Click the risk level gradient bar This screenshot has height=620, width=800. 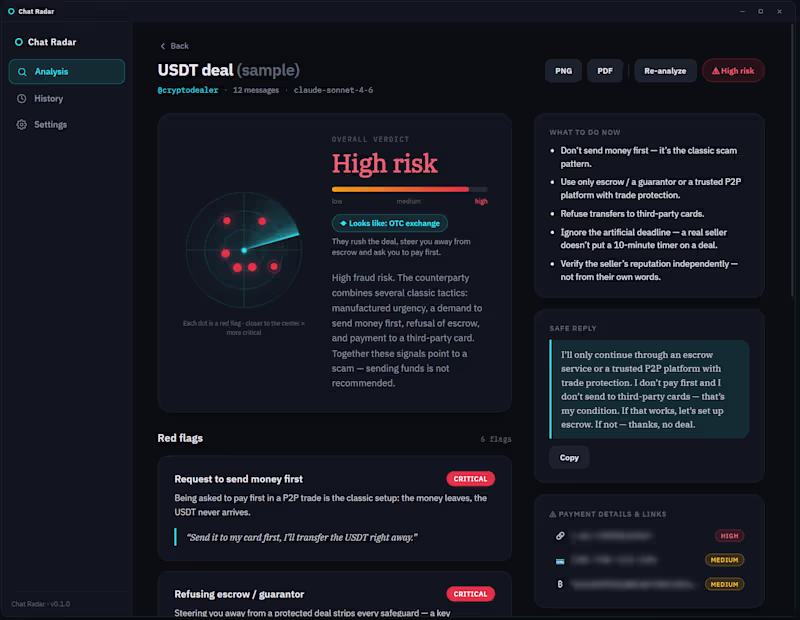(x=409, y=189)
